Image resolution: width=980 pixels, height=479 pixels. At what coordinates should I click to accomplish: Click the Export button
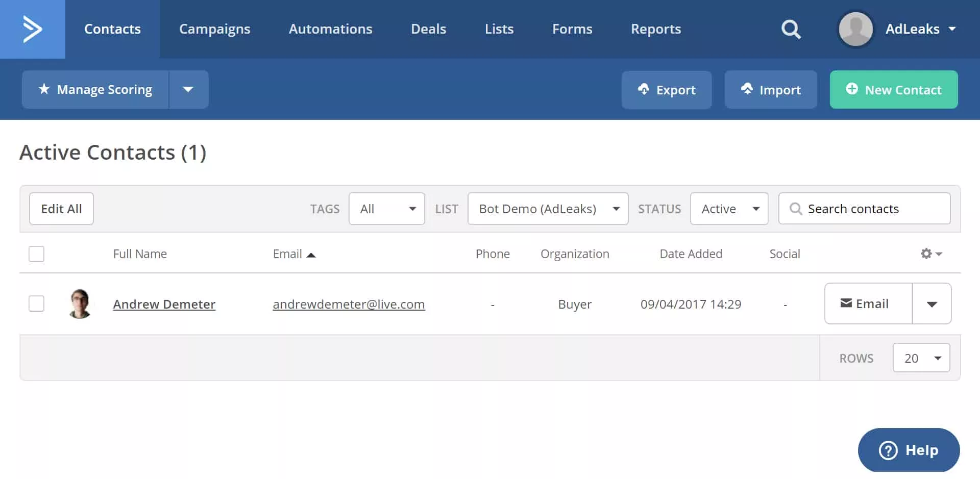(667, 90)
